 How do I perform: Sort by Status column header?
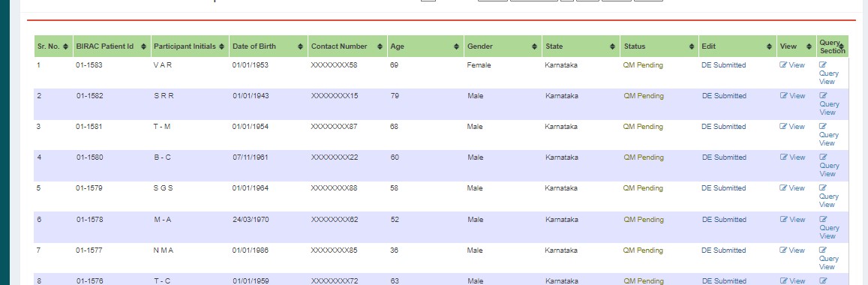[659, 46]
